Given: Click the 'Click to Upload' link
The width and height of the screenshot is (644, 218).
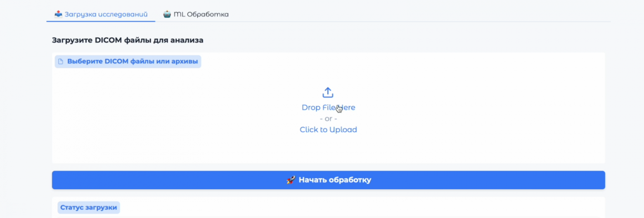Looking at the screenshot, I should point(328,130).
